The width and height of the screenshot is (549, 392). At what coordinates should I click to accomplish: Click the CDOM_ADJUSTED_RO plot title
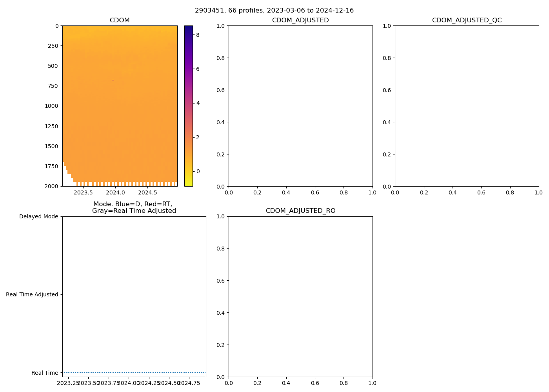[300, 211]
